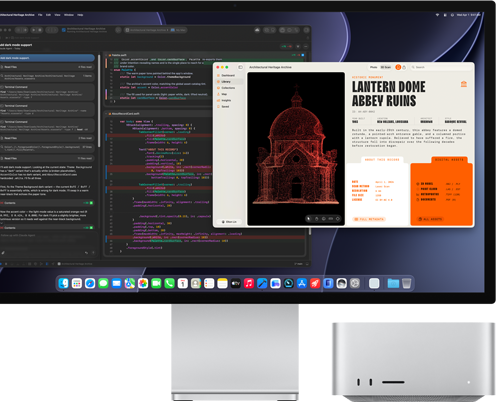Select the Digital Assets tab

click(x=449, y=160)
